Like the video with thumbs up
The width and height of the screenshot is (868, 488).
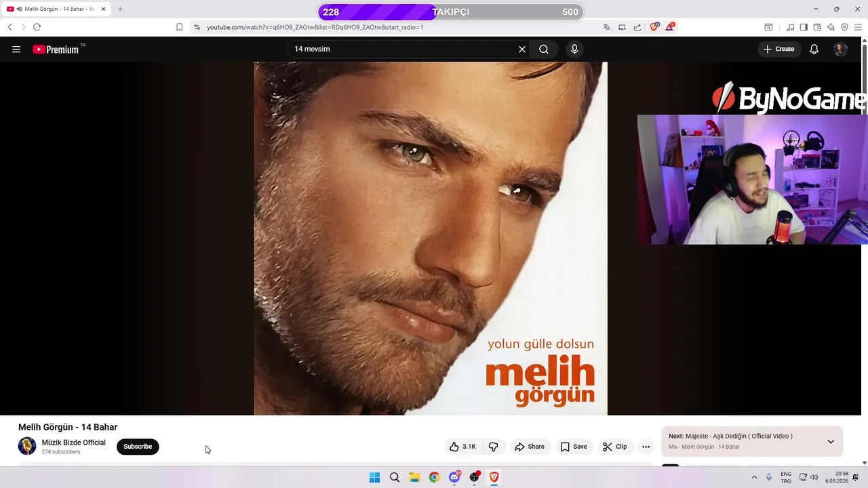point(462,447)
